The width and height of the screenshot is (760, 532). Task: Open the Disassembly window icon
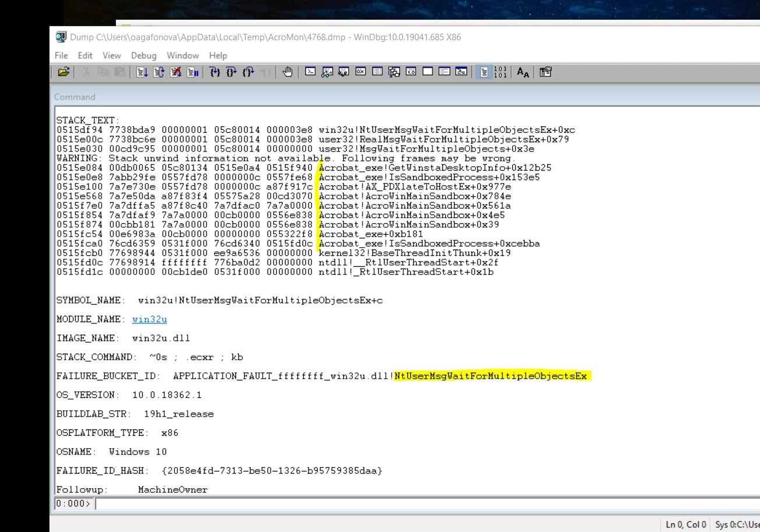pyautogui.click(x=411, y=72)
